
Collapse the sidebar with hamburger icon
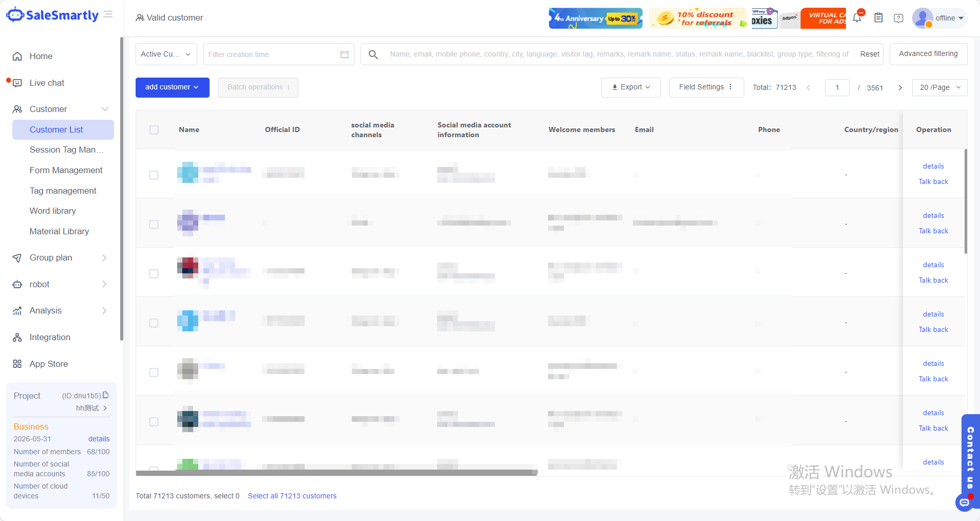108,14
